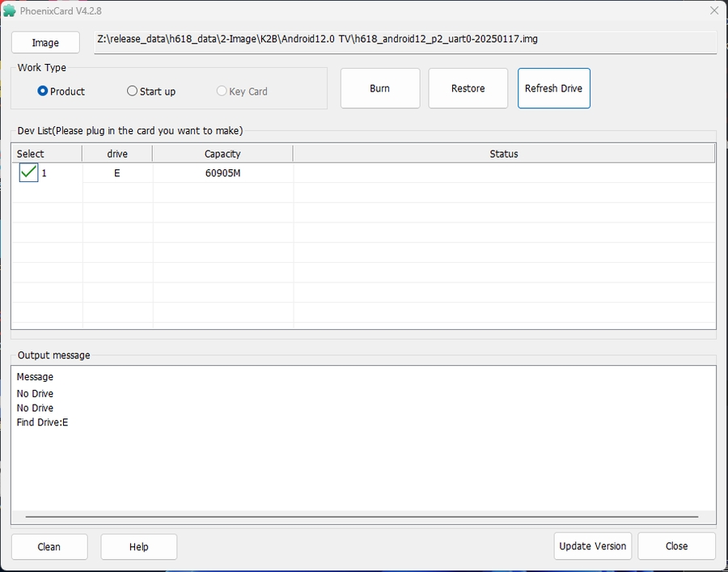Click the Status column header
Screen dimensions: 728x572
503,154
